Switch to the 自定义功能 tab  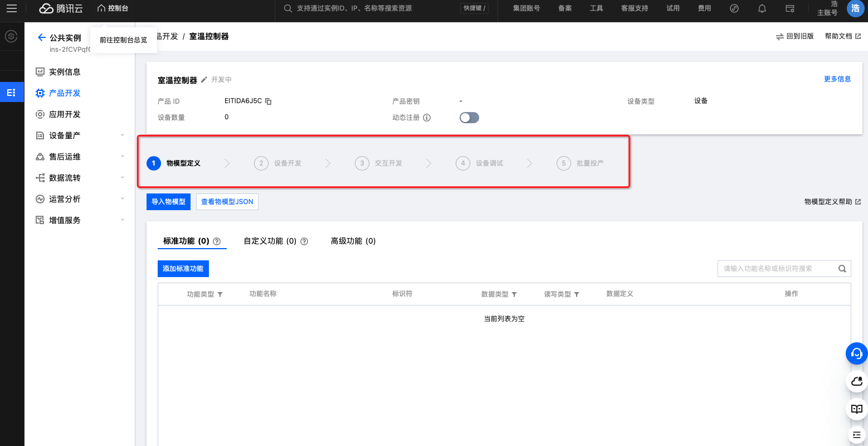pos(270,241)
